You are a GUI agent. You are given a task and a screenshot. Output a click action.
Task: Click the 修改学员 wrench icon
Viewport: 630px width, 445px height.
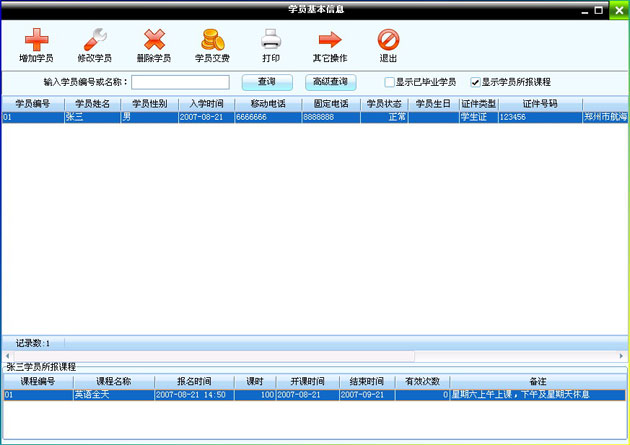(x=94, y=40)
